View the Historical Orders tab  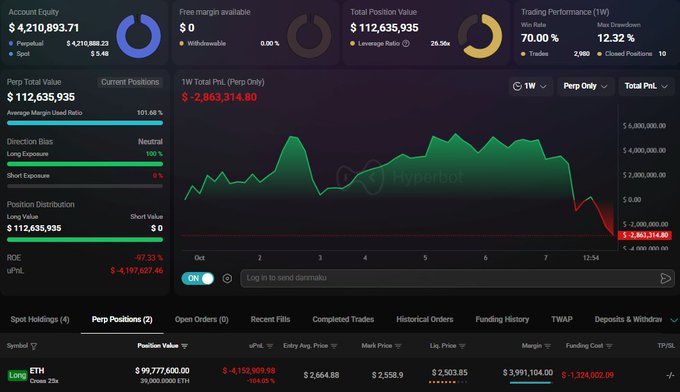(425, 320)
